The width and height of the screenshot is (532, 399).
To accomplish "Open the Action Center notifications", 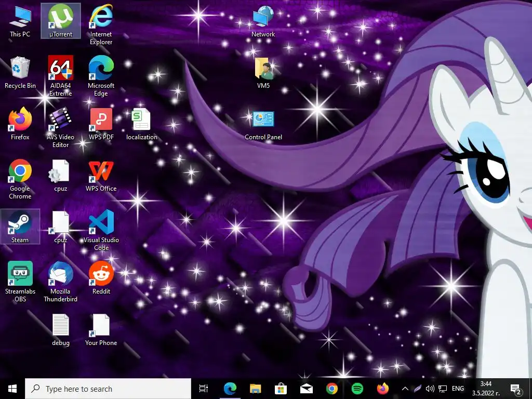I will pos(516,389).
